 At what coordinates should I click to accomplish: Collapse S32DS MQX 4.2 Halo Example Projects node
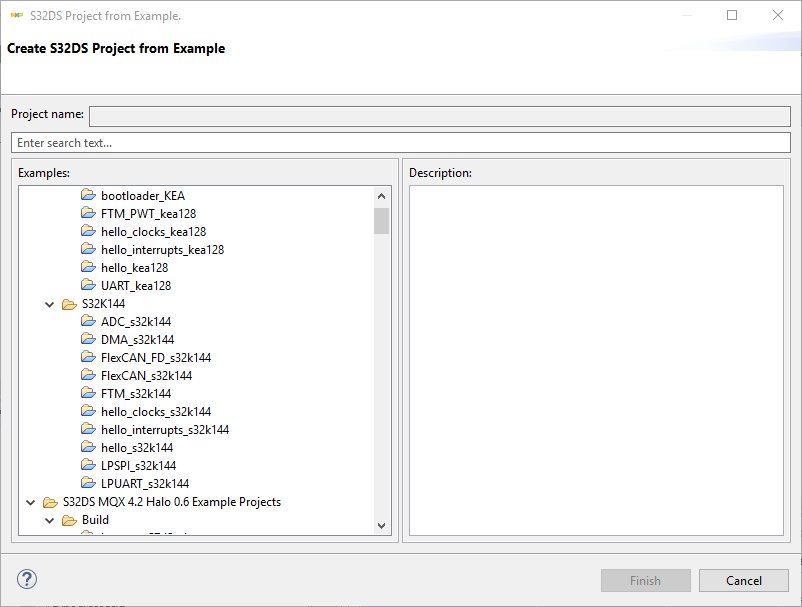(x=31, y=502)
